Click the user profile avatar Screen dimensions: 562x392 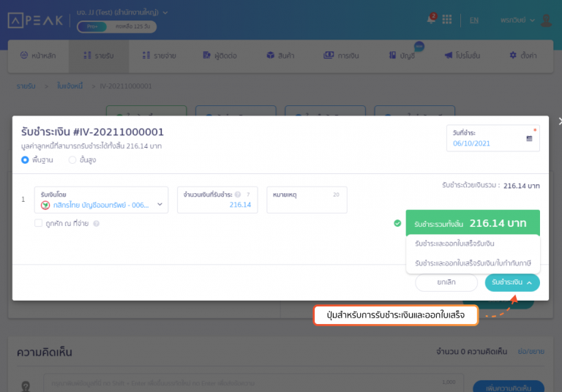click(546, 20)
